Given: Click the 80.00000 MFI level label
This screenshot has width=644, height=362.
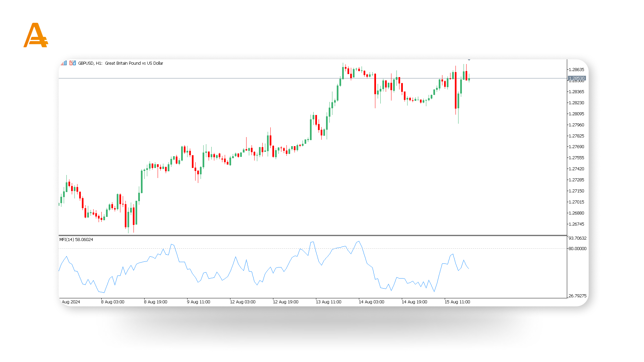Looking at the screenshot, I should click(x=577, y=248).
